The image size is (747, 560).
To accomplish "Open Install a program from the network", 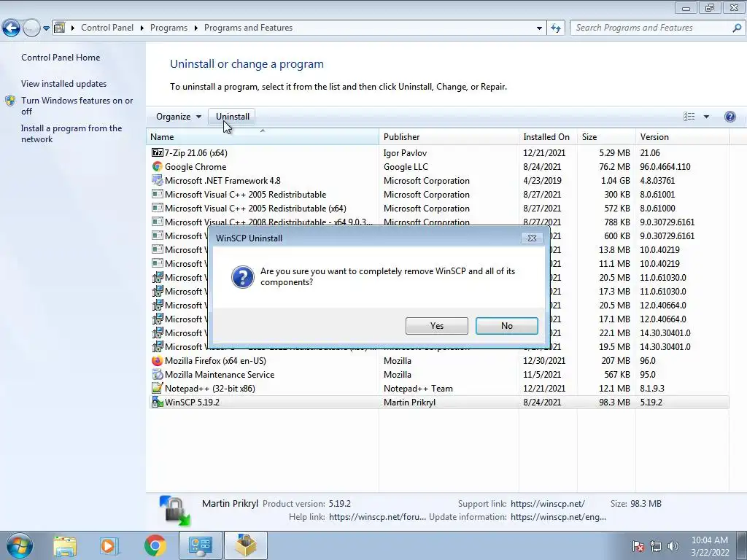I will point(71,133).
